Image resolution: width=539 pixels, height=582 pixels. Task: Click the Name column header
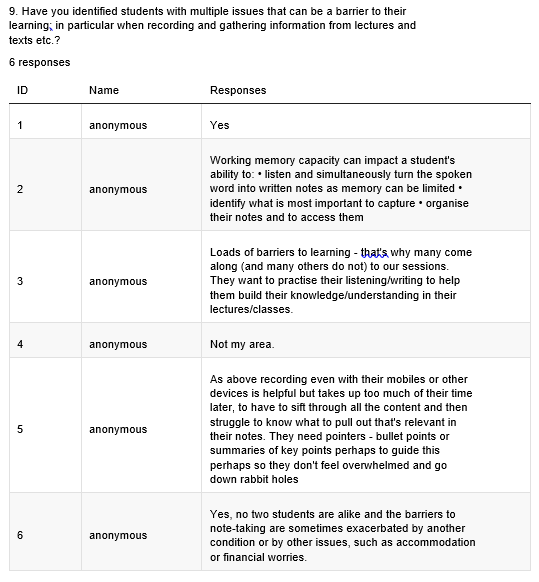(x=104, y=90)
